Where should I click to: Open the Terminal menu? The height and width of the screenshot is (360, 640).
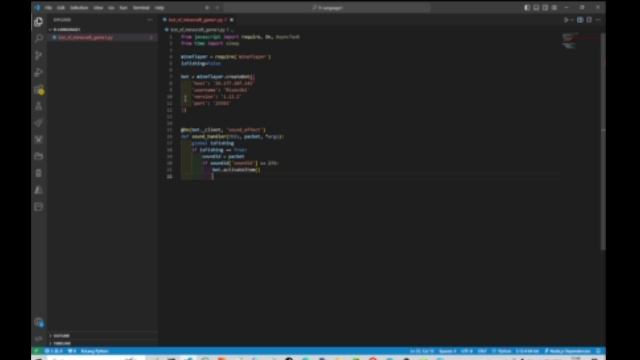[141, 8]
